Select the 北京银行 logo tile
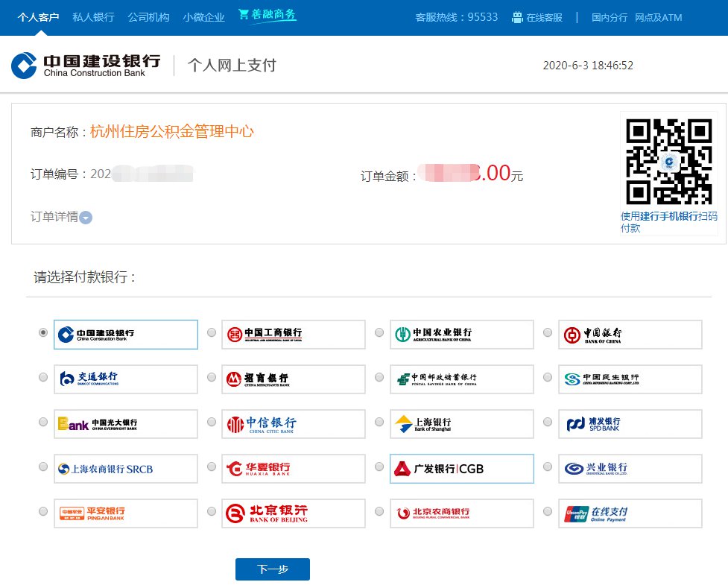The image size is (728, 585). point(294,513)
